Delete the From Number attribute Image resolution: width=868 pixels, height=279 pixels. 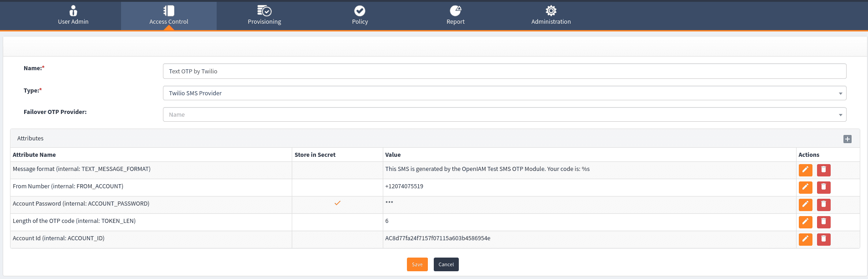click(823, 187)
